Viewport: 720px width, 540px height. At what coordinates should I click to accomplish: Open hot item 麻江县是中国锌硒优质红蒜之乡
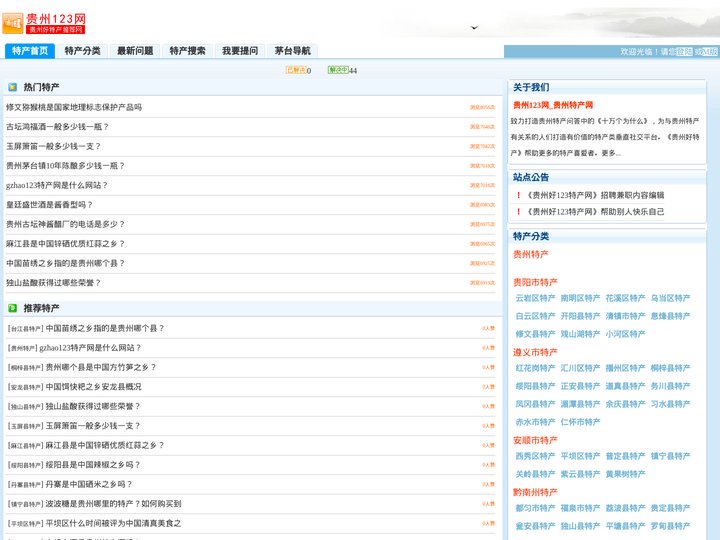click(66, 244)
